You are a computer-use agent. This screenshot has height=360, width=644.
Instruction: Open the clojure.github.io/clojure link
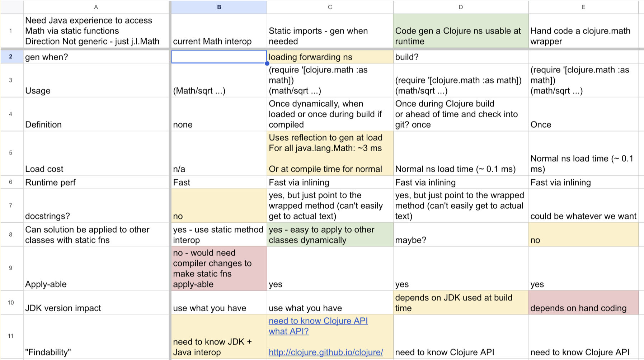coord(325,352)
